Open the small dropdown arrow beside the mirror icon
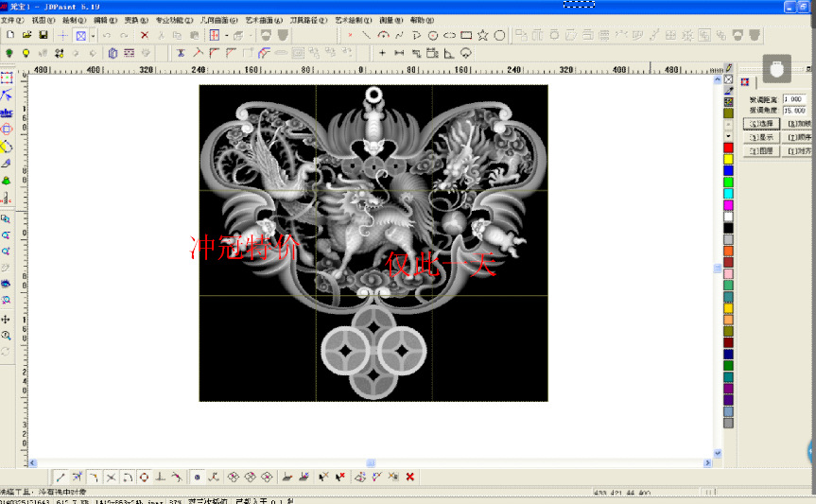Screen dimensions: 816x504 226,35
